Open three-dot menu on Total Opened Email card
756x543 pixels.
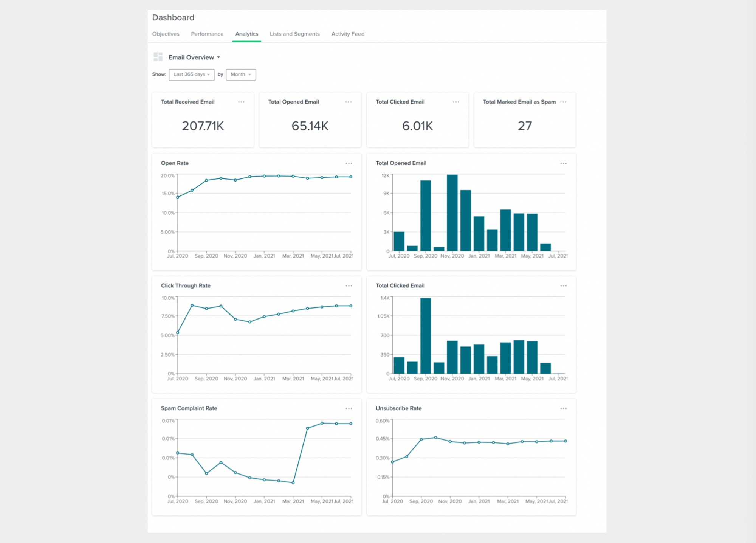(349, 102)
